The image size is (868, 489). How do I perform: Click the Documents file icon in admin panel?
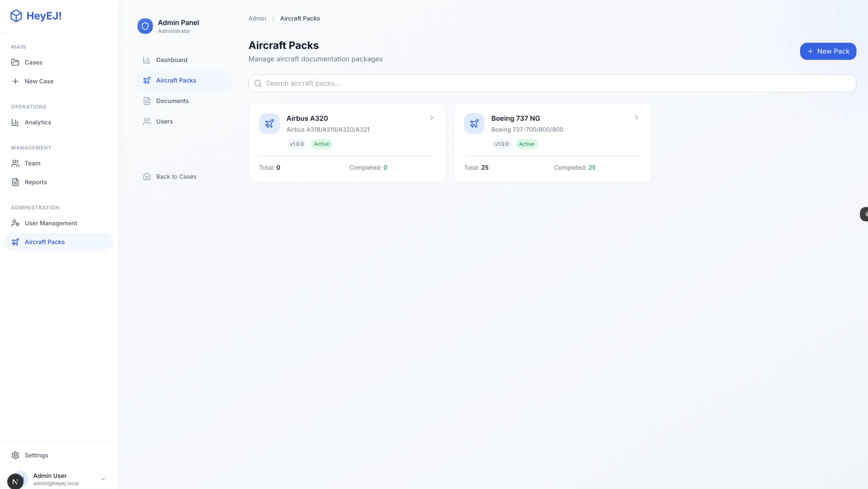147,101
